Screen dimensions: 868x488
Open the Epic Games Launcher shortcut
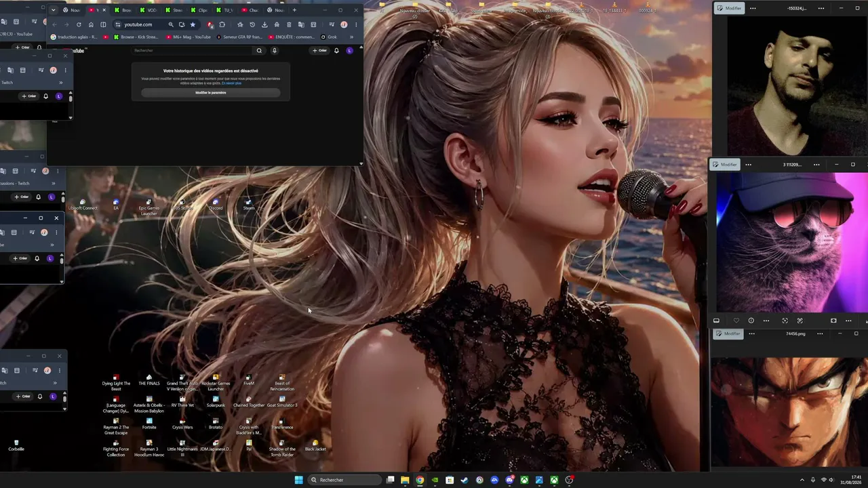(149, 207)
